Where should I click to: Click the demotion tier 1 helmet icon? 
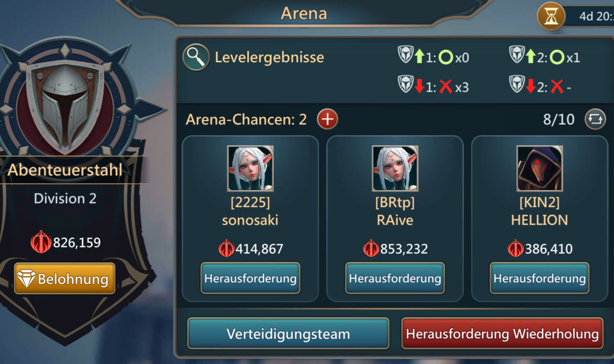[x=405, y=84]
